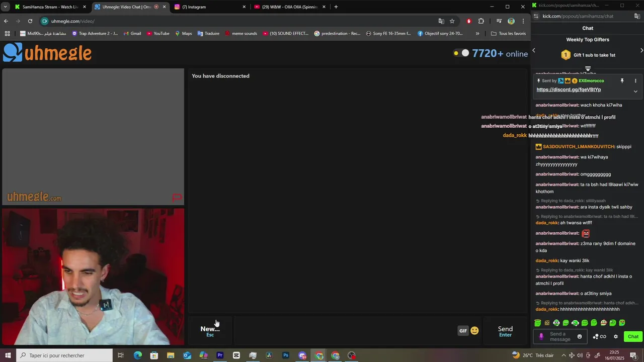Viewport: 644px width, 362px height.
Task: Click the Uhmegle message input field
Action: pyautogui.click(x=345, y=331)
